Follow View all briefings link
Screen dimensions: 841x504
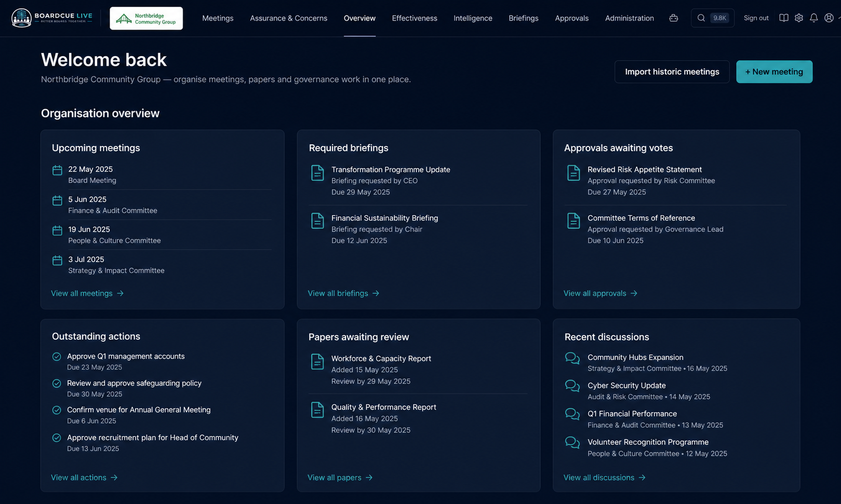pos(343,293)
